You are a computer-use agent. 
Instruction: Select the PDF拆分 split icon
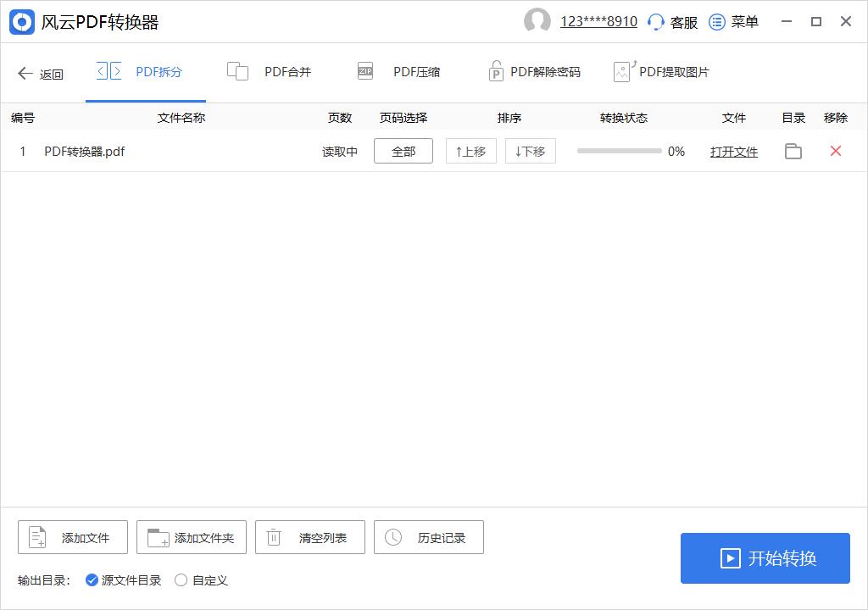[108, 71]
